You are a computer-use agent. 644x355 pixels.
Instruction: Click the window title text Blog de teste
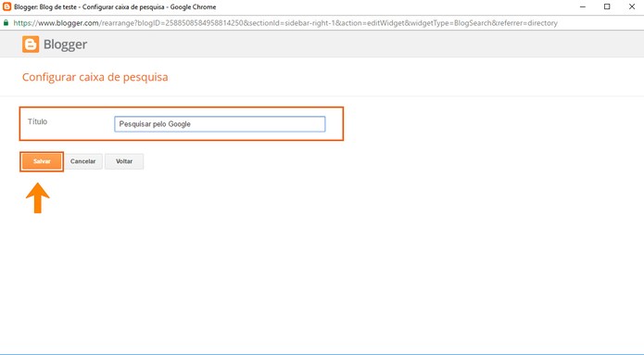pyautogui.click(x=57, y=7)
